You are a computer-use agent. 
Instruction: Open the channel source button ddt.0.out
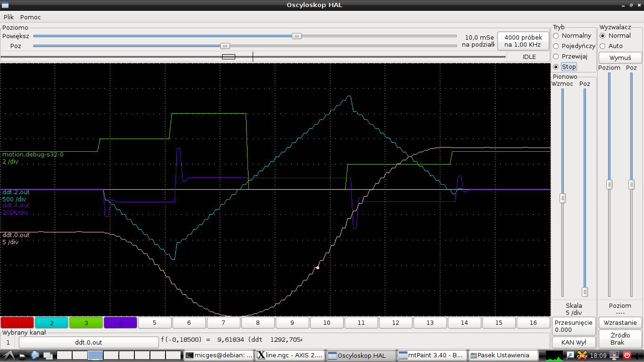[x=89, y=342]
